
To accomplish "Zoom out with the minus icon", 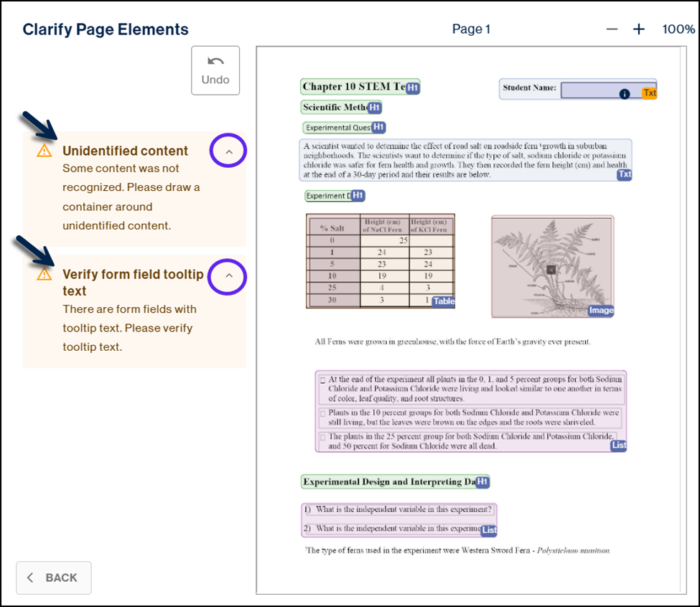I will click(612, 29).
